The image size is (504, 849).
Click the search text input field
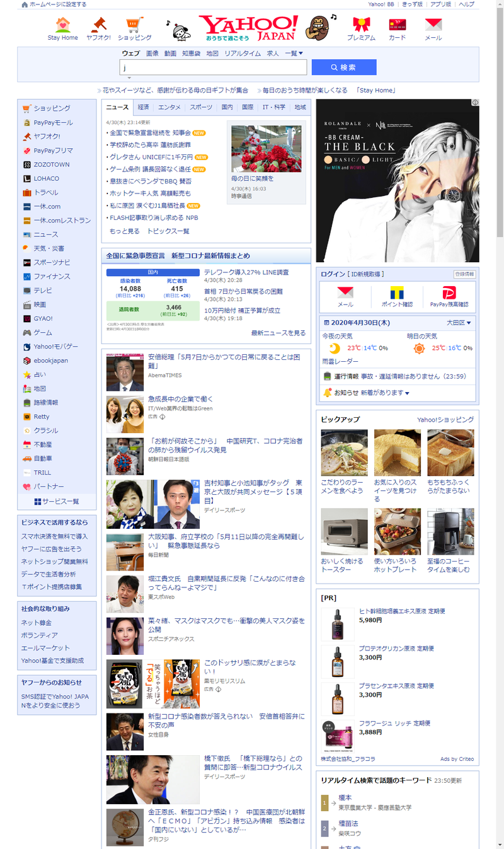[213, 67]
